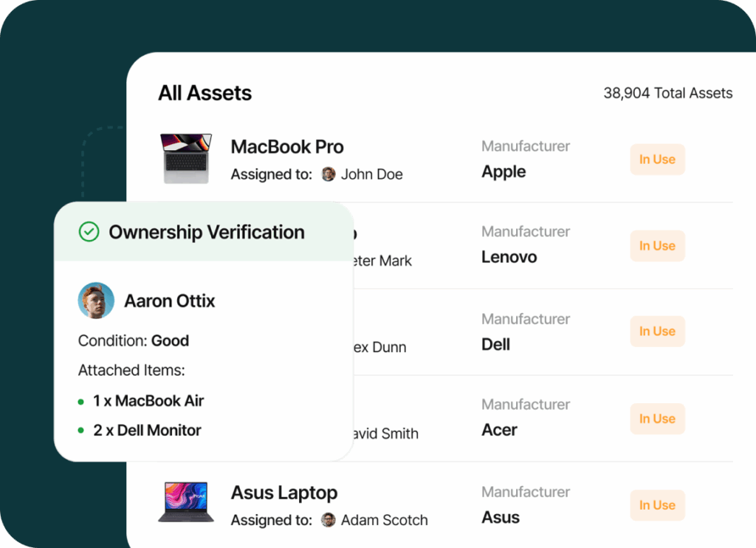Viewport: 756px width, 548px height.
Task: Toggle the In Use status for MacBook Pro
Action: coord(656,159)
